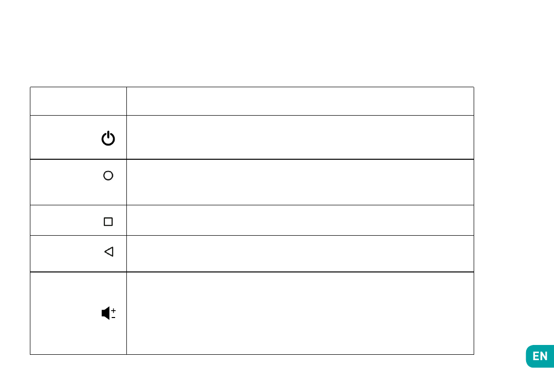Click the plus sign on volume icon
This screenshot has width=554, height=392.
pyautogui.click(x=114, y=310)
